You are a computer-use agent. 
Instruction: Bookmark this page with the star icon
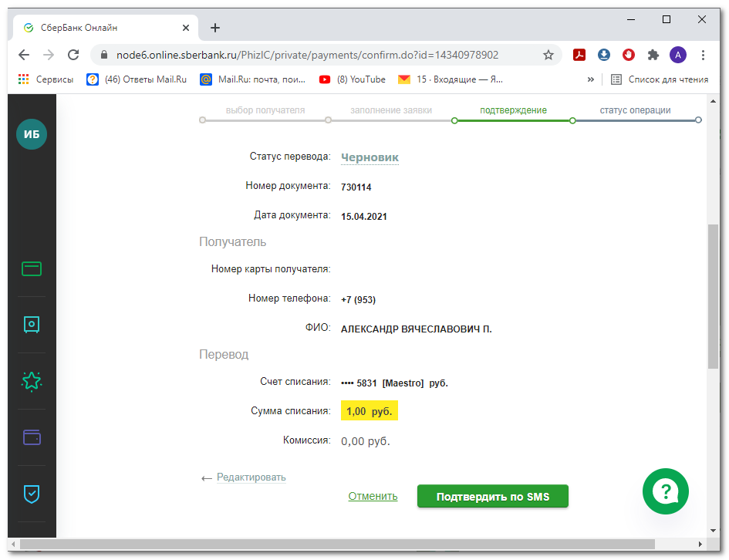point(548,55)
